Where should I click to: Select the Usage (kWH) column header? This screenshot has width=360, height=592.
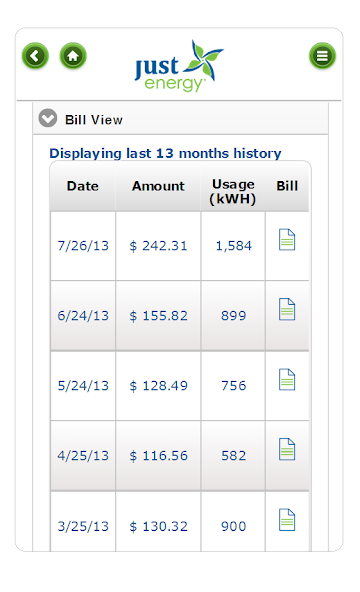(x=233, y=191)
